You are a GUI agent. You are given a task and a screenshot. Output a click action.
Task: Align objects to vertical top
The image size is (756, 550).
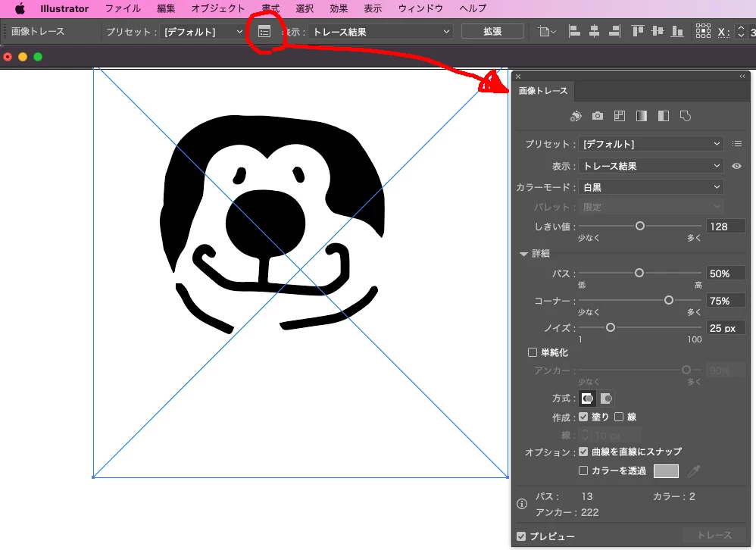[638, 31]
